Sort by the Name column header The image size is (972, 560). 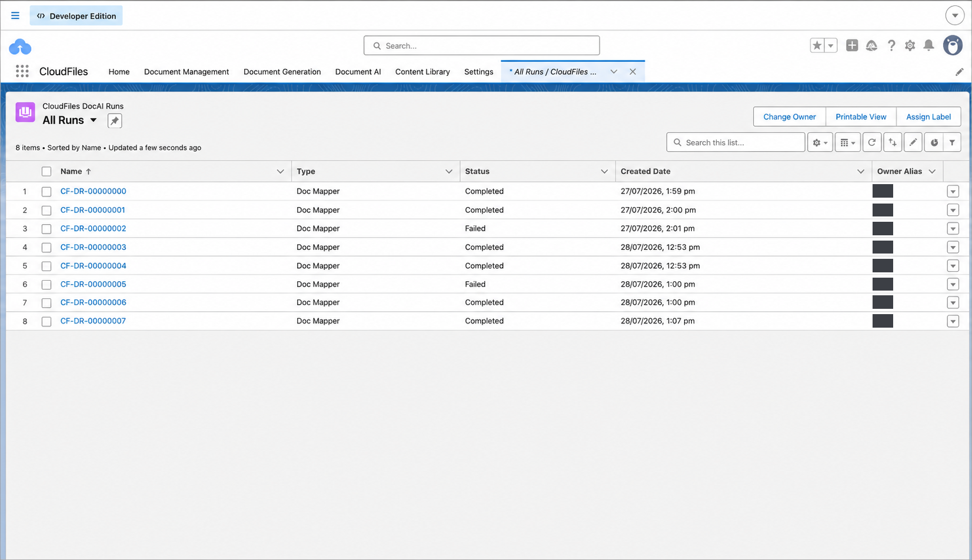pos(71,171)
